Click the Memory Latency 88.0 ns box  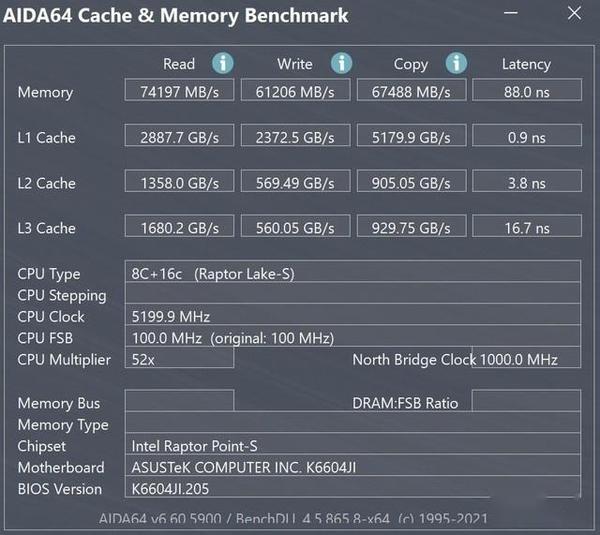click(526, 92)
